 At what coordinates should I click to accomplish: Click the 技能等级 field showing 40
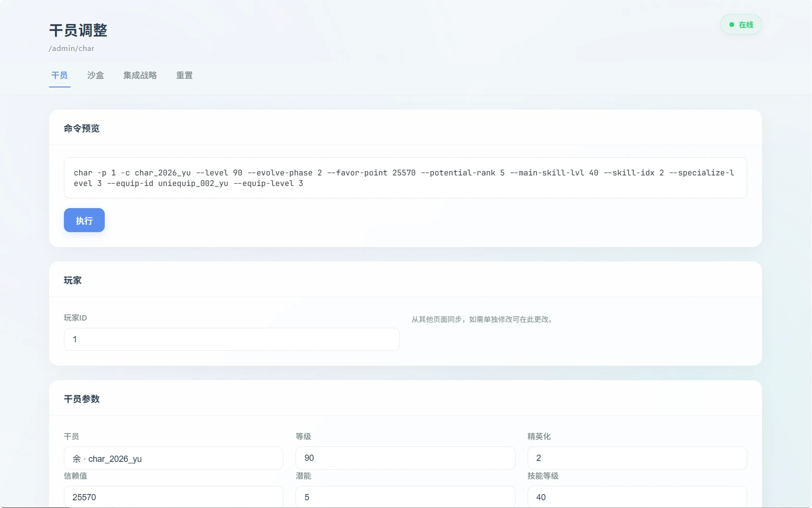point(637,497)
